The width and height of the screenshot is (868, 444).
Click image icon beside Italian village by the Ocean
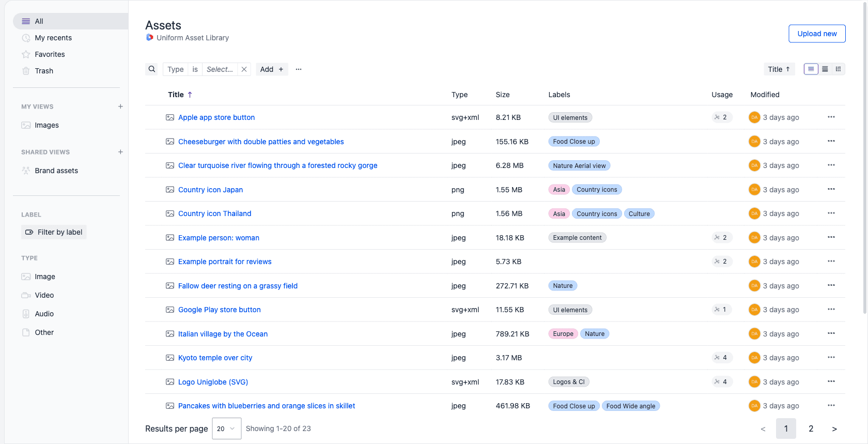pyautogui.click(x=170, y=334)
